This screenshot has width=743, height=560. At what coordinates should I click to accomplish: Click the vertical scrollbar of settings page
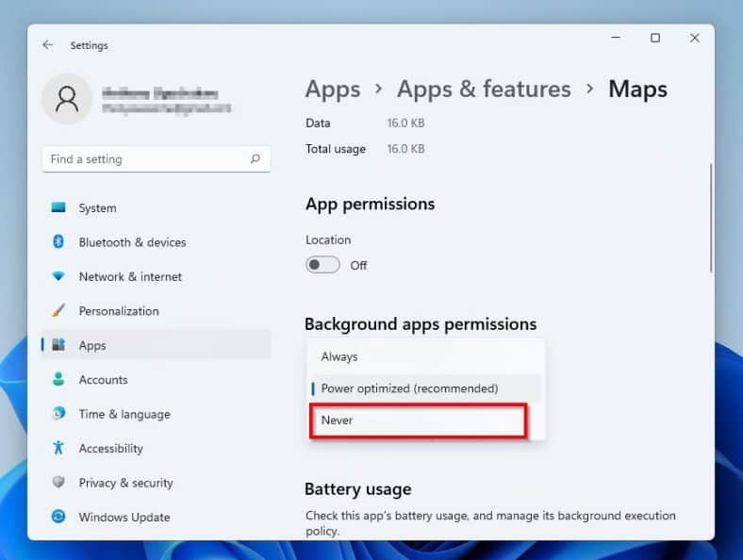[711, 218]
